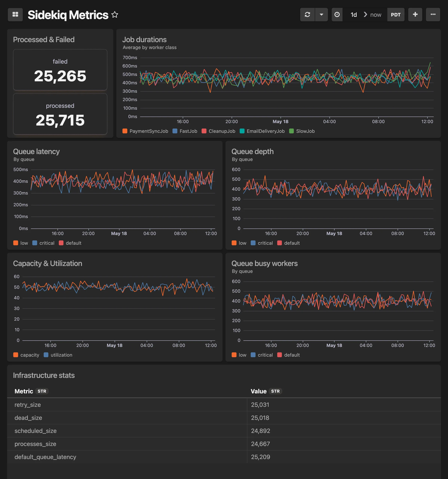Change the 1d time range start

pos(354,15)
